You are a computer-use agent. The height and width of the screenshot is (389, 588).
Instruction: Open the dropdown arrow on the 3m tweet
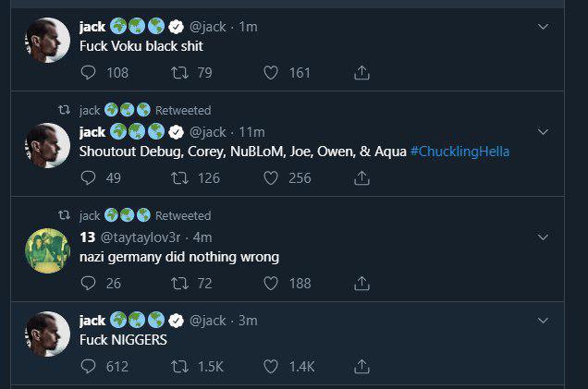click(544, 321)
